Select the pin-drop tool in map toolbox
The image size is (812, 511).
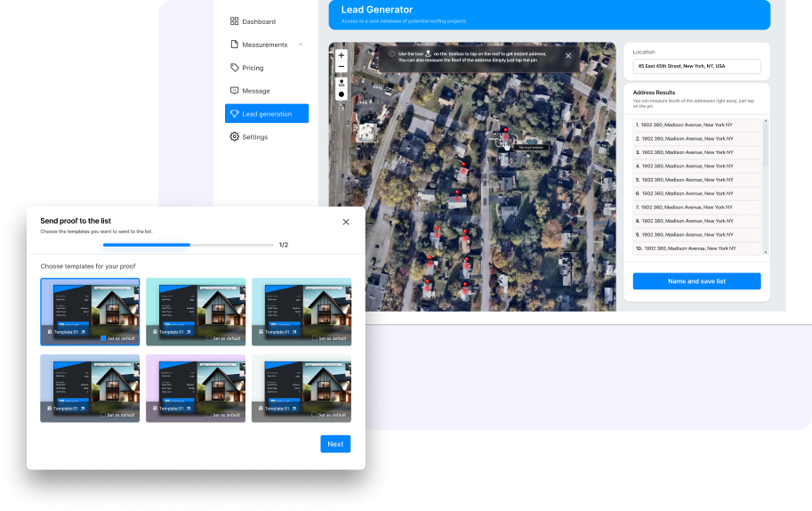point(342,82)
